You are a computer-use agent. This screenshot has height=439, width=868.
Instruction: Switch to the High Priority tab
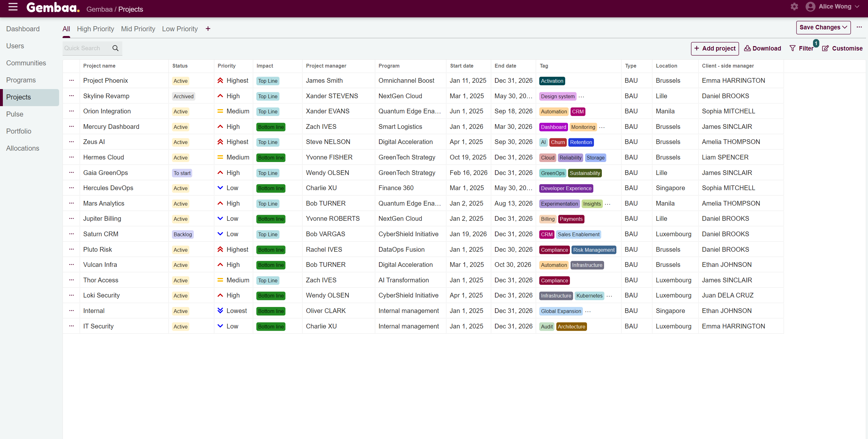pos(95,29)
